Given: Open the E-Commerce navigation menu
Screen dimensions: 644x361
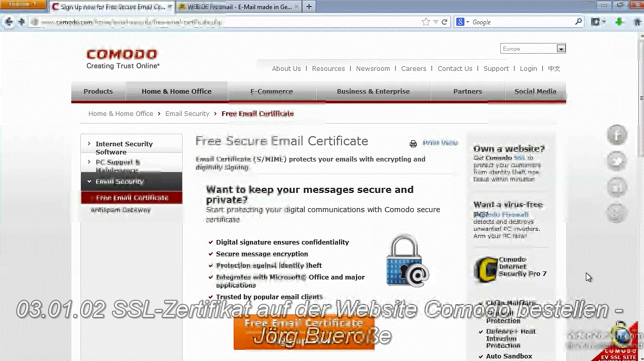Looking at the screenshot, I should click(272, 92).
